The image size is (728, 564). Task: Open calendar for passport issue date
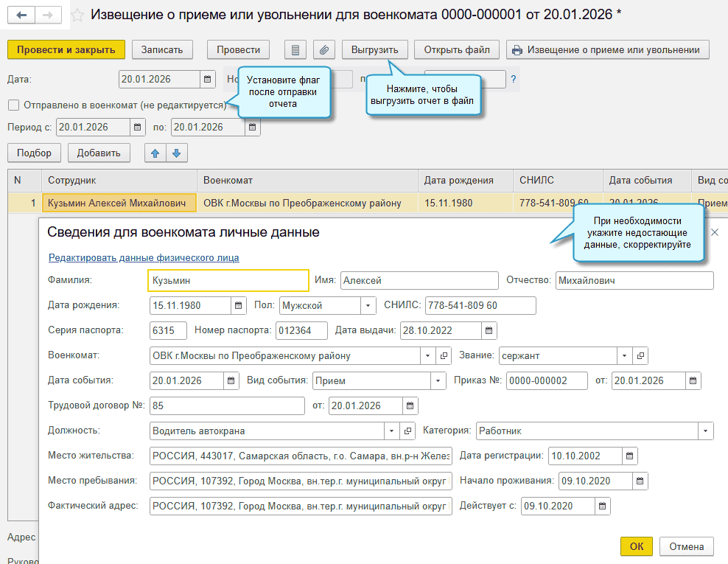coord(489,330)
